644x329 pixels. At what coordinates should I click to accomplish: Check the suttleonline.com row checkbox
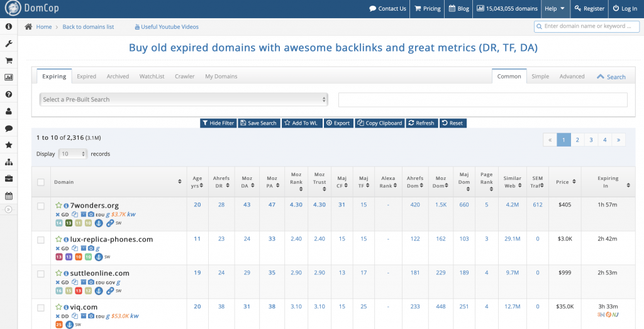click(x=41, y=274)
